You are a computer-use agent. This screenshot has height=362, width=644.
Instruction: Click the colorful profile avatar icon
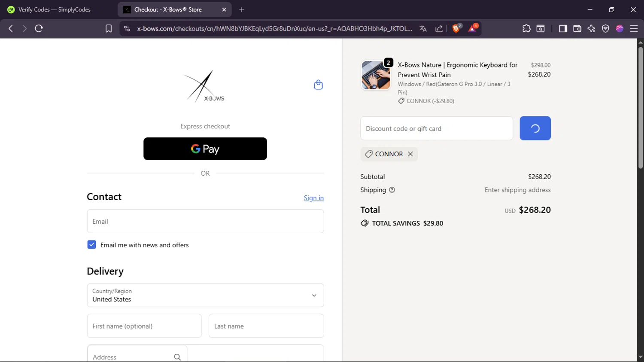pos(620,28)
